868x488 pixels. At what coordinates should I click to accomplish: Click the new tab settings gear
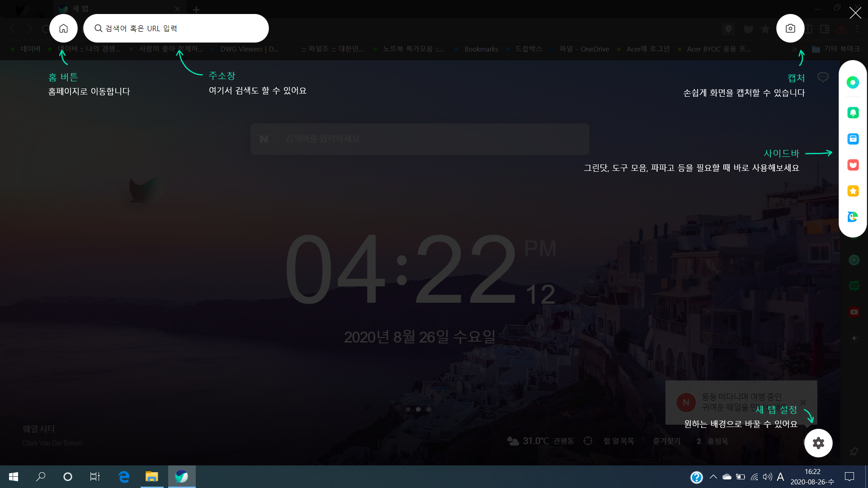click(818, 443)
